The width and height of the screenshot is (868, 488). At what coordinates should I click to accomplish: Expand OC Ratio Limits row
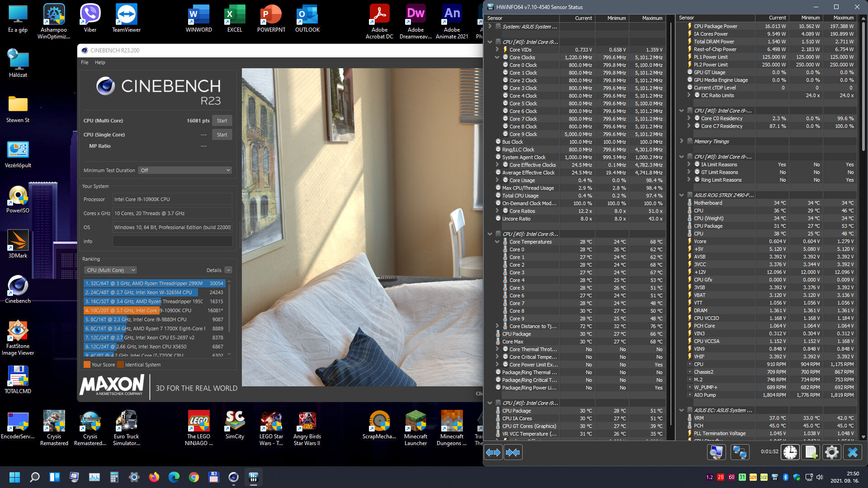tap(689, 95)
